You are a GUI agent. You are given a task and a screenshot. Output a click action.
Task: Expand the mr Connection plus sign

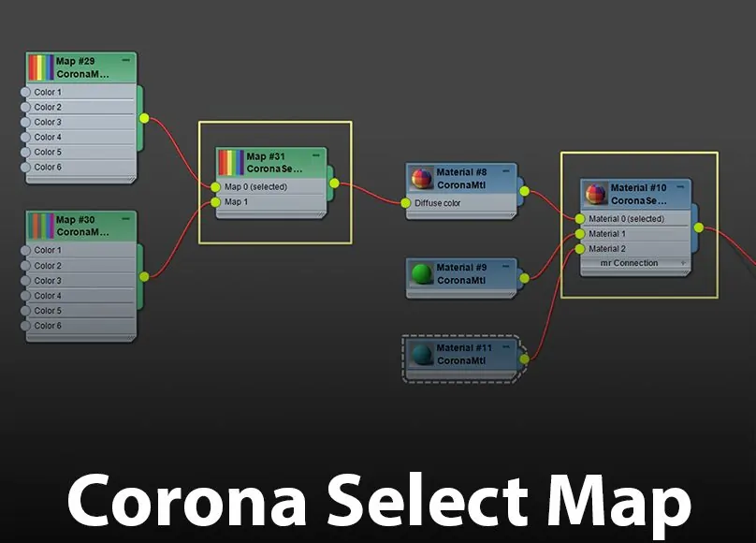coord(682,263)
